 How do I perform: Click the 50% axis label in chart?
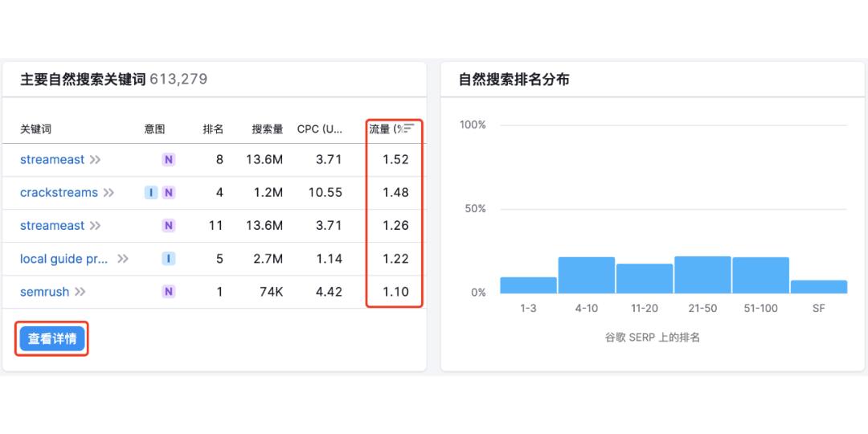pos(476,209)
